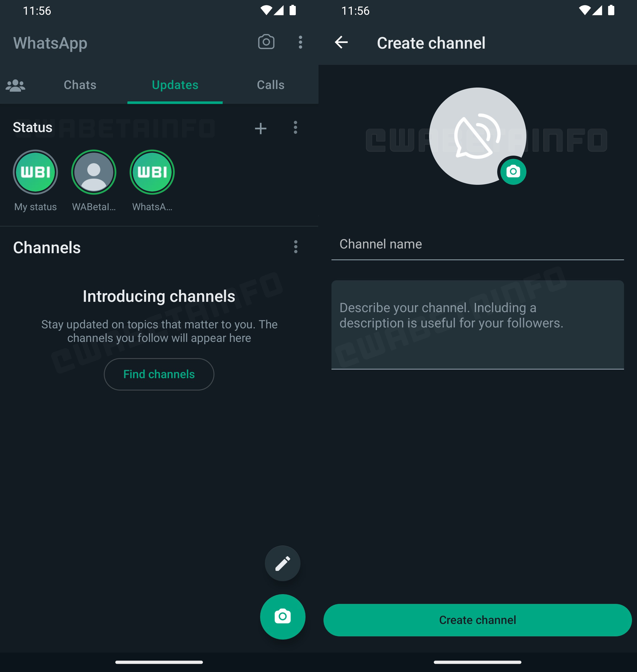Tap the pencil/compose icon on Updates tab
Screen dimensions: 637x672
(282, 563)
